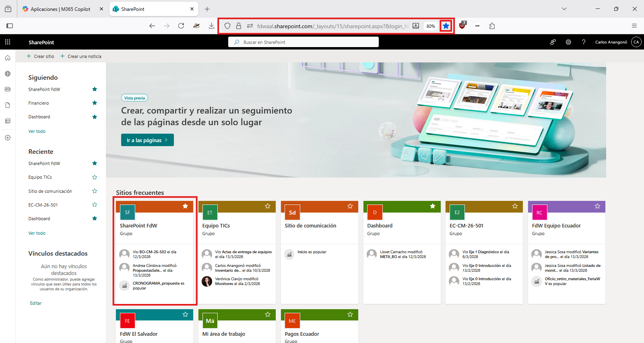Click Ver todo under Siguiendo
The height and width of the screenshot is (343, 644).
(x=37, y=131)
